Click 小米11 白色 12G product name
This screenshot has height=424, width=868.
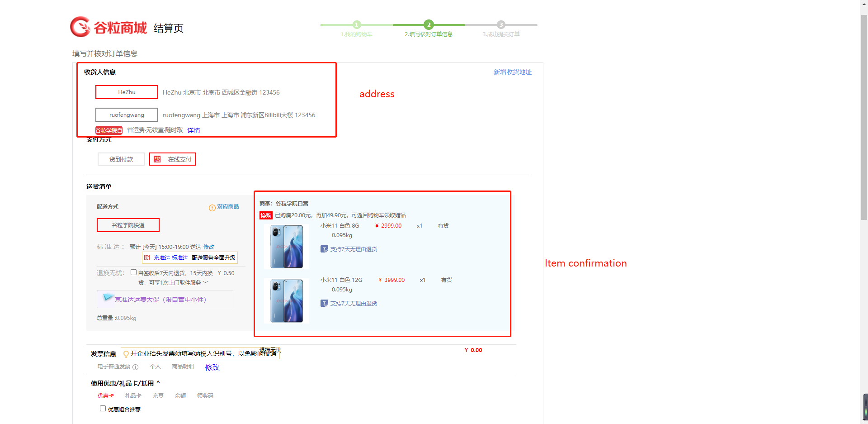coord(341,280)
